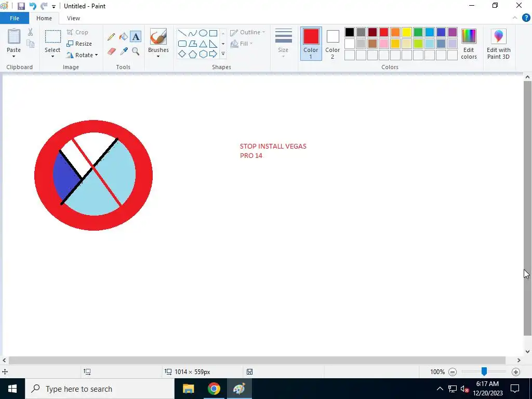The width and height of the screenshot is (532, 399).
Task: Click Edit colors button
Action: [469, 44]
